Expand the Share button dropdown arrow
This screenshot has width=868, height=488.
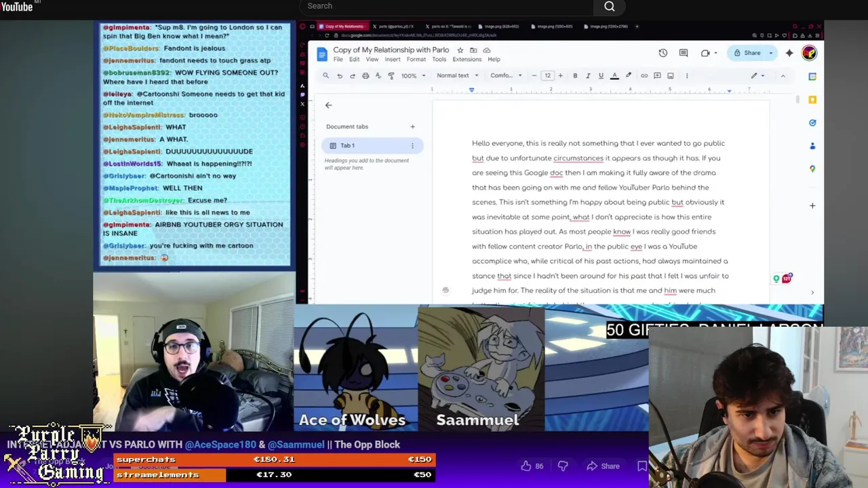(x=771, y=53)
